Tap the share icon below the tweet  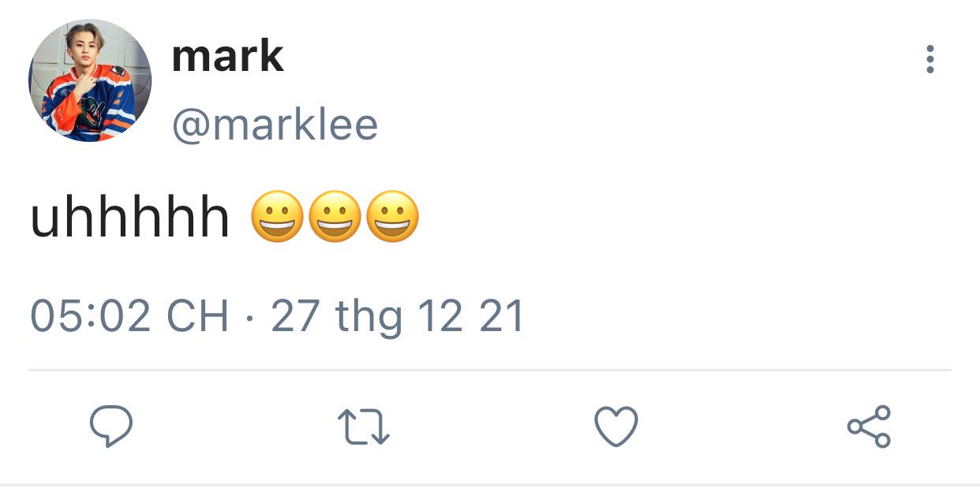(x=869, y=426)
